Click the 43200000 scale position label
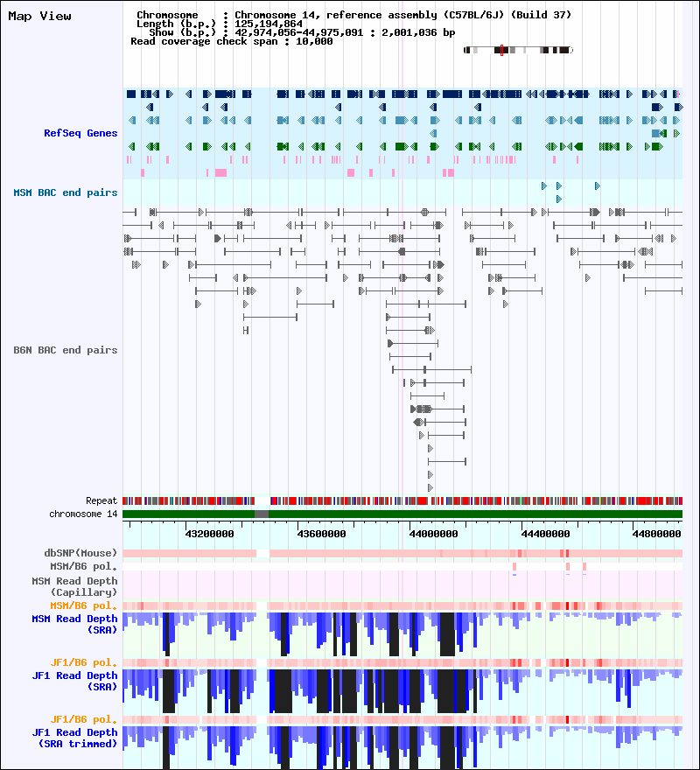Screen dimensions: 700x770 pyautogui.click(x=210, y=534)
